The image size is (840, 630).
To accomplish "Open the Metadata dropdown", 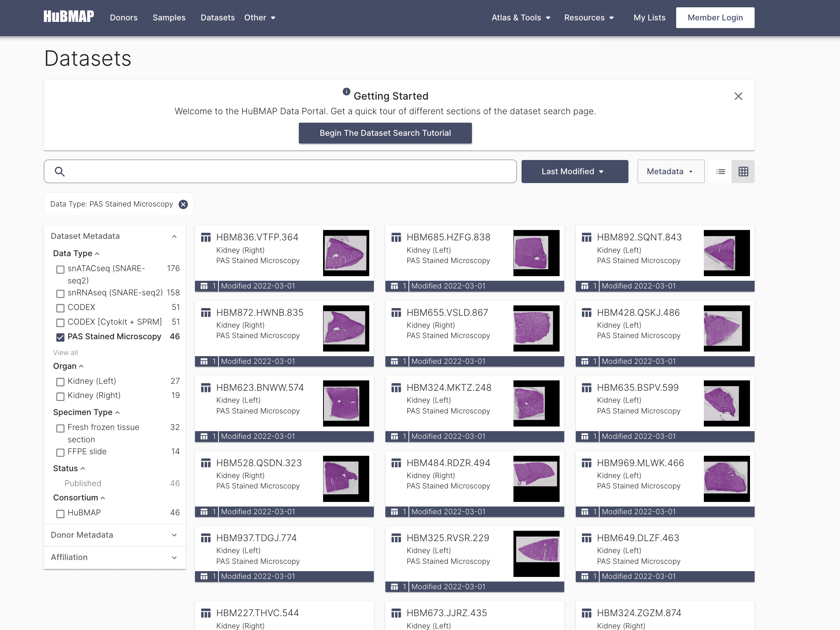I will click(670, 172).
